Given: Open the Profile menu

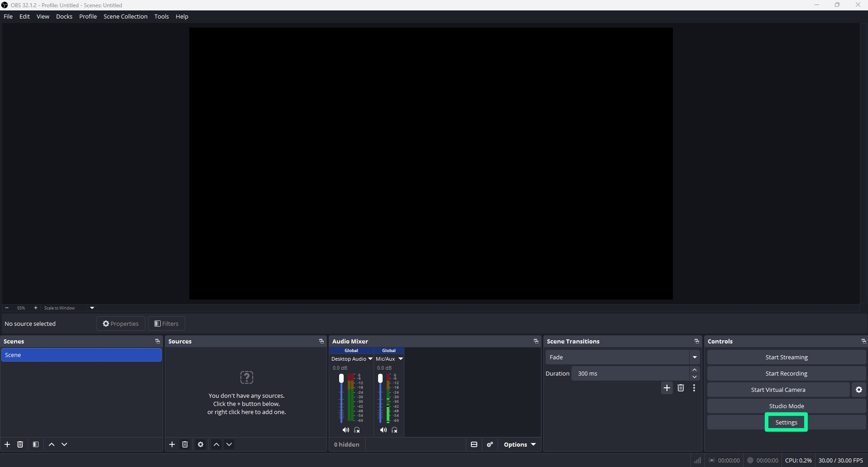Looking at the screenshot, I should pyautogui.click(x=88, y=16).
